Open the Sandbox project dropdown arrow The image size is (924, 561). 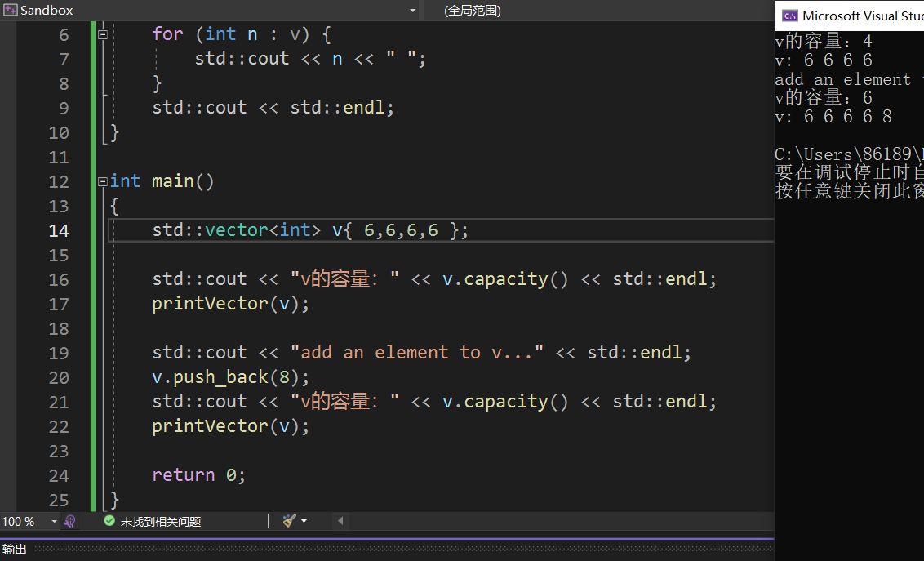click(x=413, y=11)
